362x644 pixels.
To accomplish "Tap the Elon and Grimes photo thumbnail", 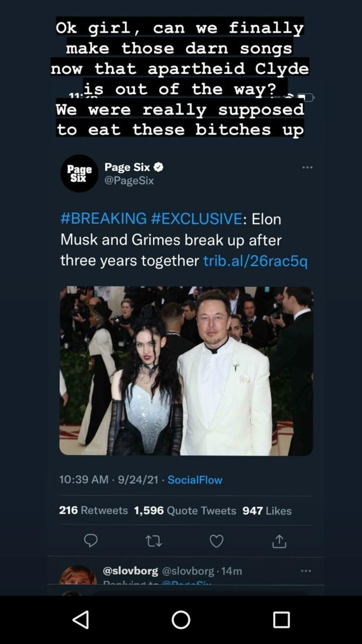I will tap(186, 371).
